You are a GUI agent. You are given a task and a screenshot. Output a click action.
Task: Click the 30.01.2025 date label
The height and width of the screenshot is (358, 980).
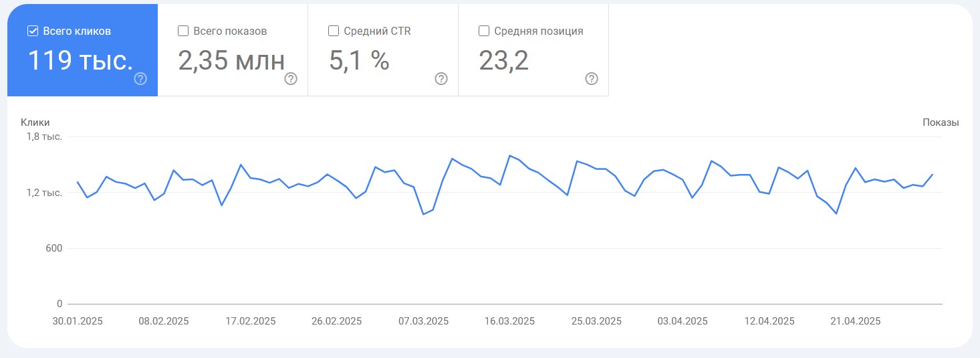[78, 321]
